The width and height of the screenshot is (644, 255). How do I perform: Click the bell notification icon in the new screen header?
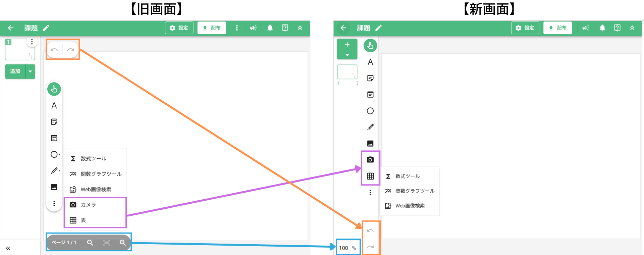click(602, 28)
